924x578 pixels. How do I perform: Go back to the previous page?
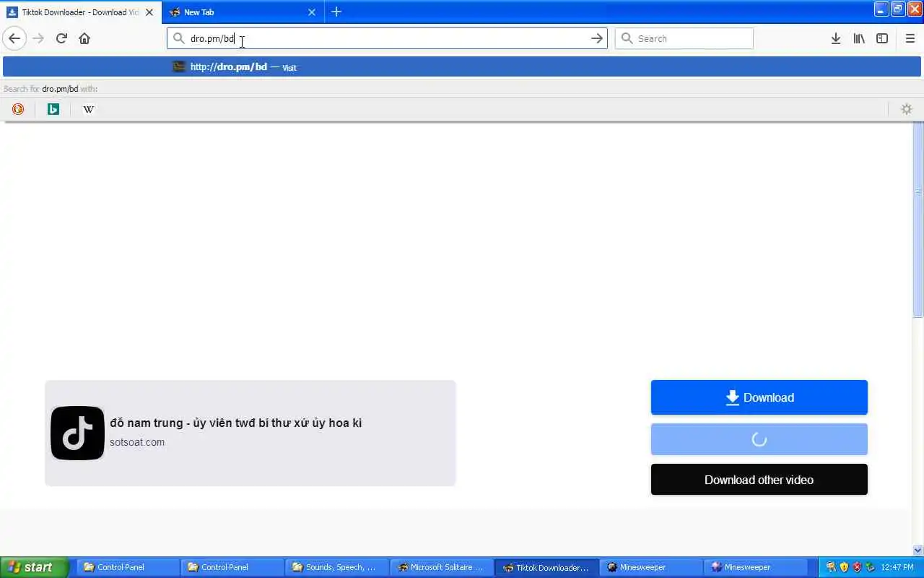[14, 38]
